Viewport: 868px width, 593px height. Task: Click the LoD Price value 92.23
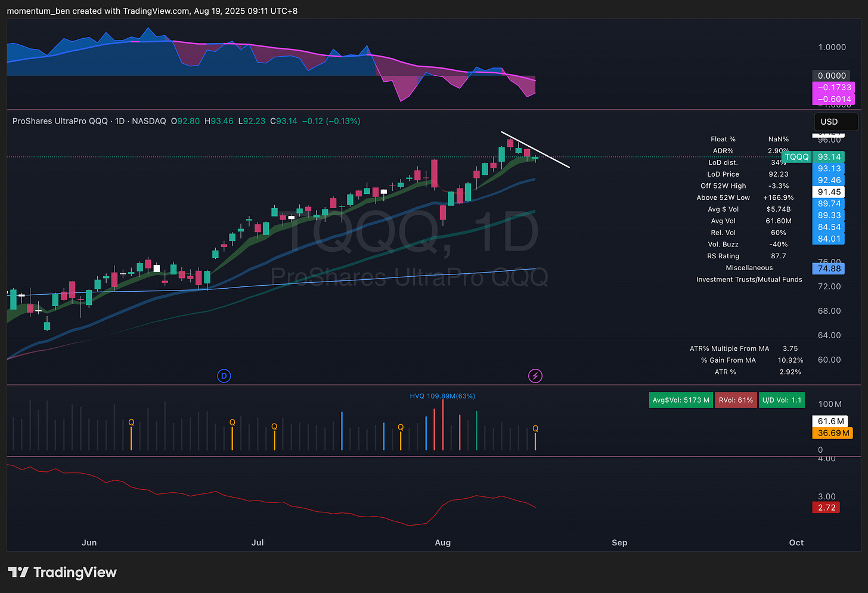(779, 174)
